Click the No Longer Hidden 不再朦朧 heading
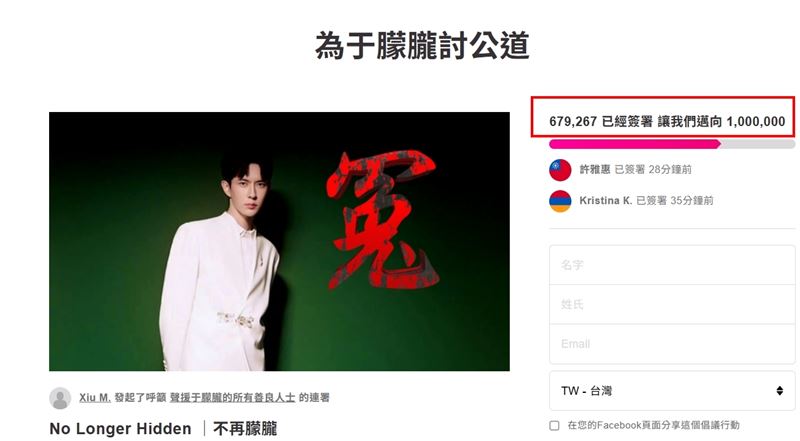Viewport: 800px width, 441px height. [163, 429]
